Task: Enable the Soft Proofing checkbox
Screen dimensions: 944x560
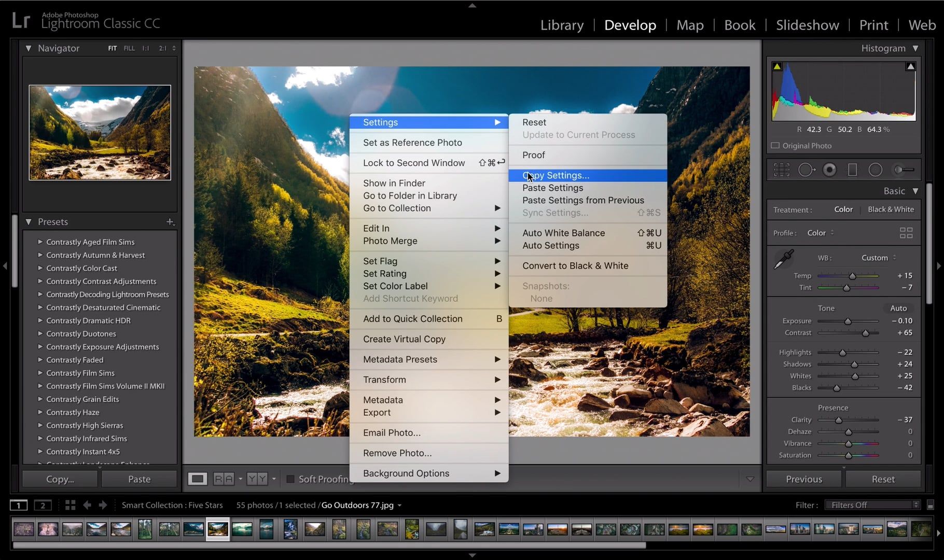Action: coord(290,479)
